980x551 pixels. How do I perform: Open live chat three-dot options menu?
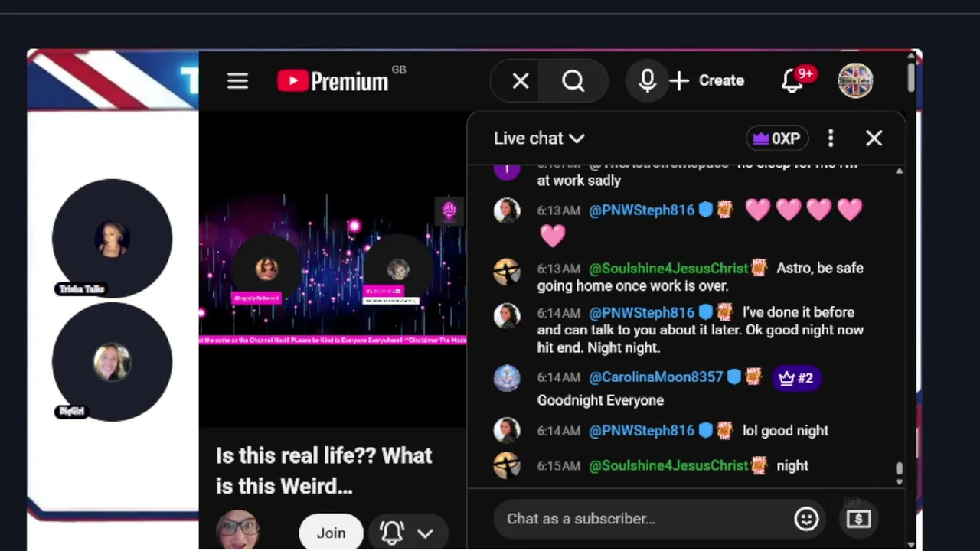click(831, 139)
